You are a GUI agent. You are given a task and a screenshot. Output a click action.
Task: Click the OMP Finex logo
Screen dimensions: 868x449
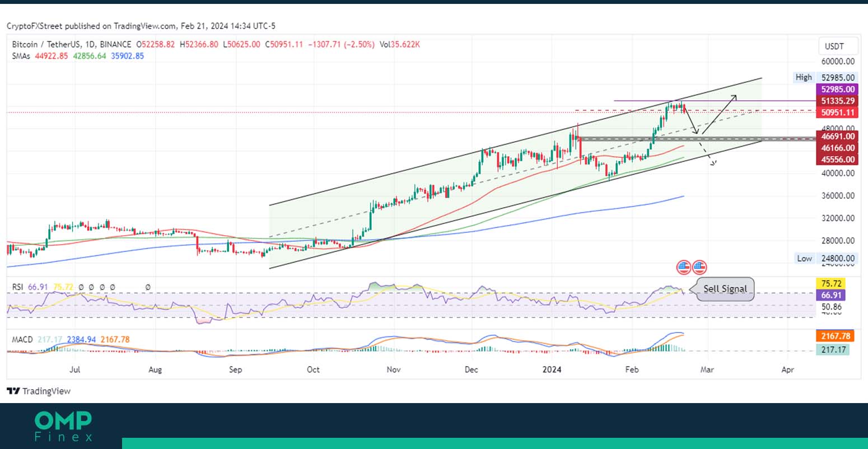click(63, 426)
